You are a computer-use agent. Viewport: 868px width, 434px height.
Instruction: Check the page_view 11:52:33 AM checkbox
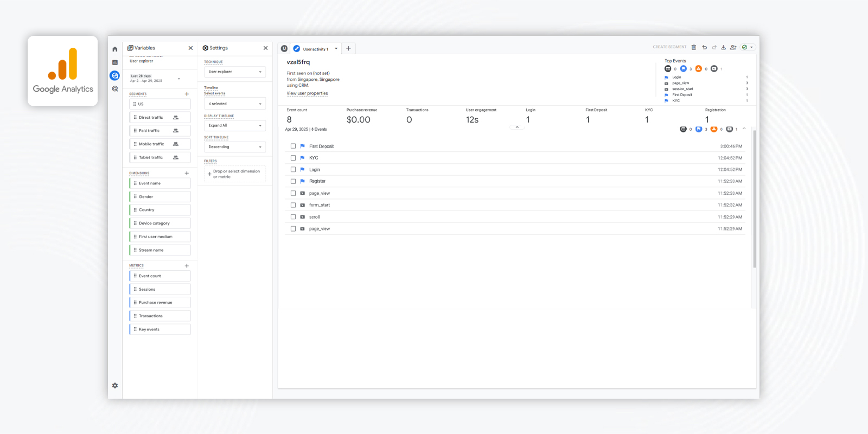tap(293, 193)
